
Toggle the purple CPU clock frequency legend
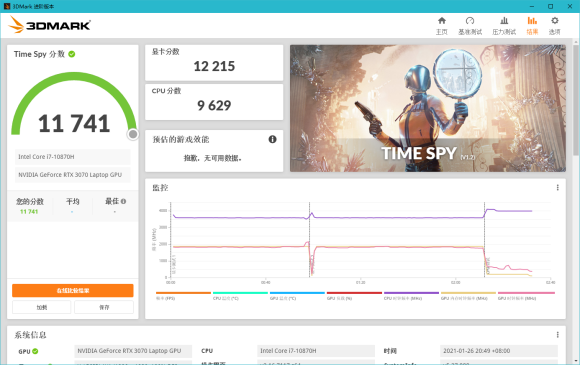pyautogui.click(x=411, y=296)
